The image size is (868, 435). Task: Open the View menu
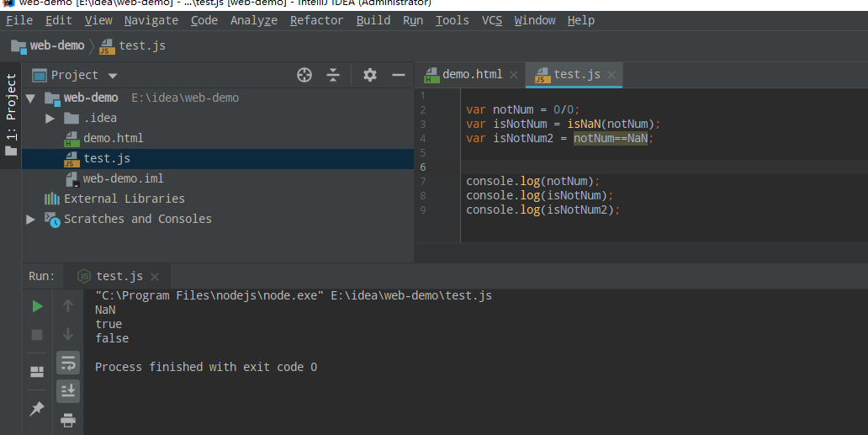98,20
